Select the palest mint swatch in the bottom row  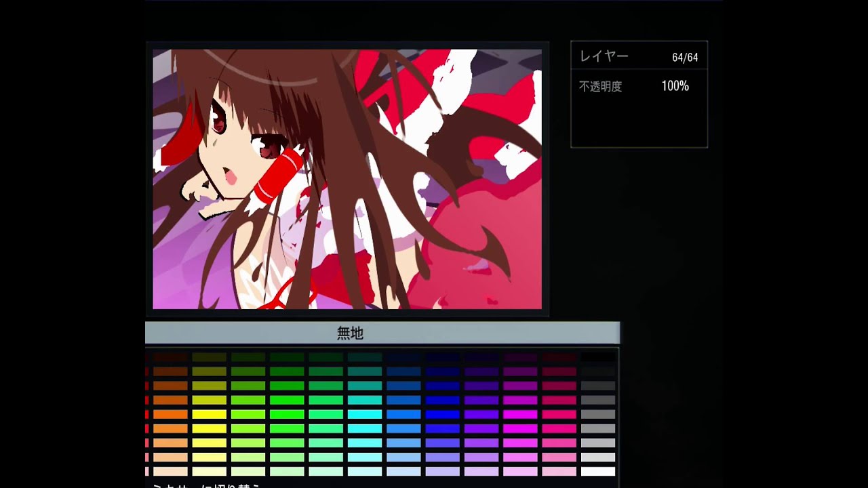(326, 471)
